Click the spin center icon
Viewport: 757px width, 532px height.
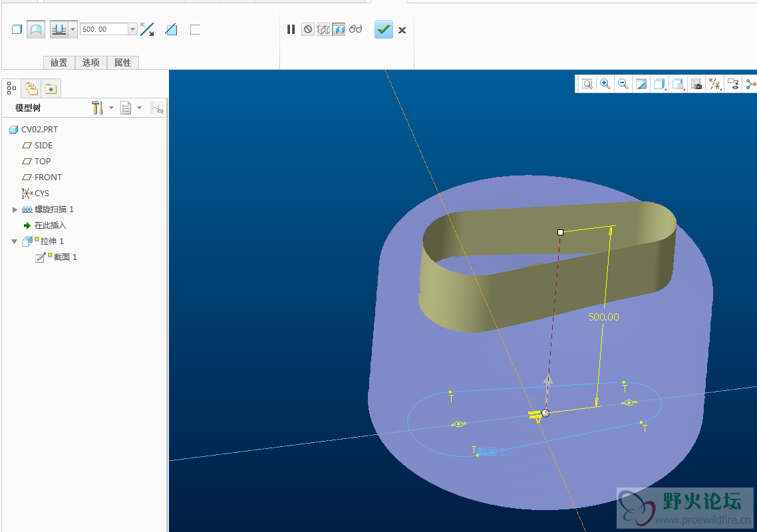[751, 84]
